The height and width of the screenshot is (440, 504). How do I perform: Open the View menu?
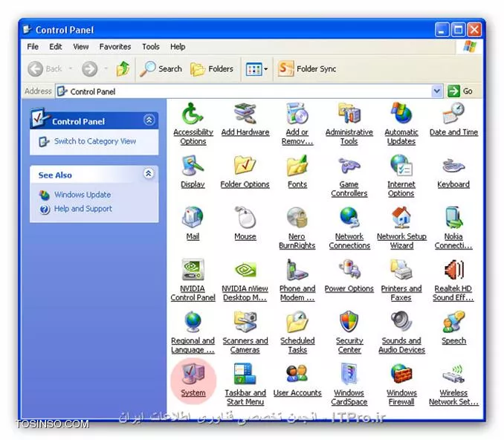tap(81, 47)
